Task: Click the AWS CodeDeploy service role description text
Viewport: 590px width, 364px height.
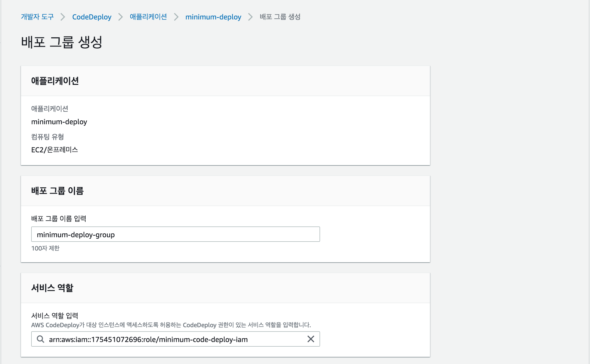Action: coord(171,325)
